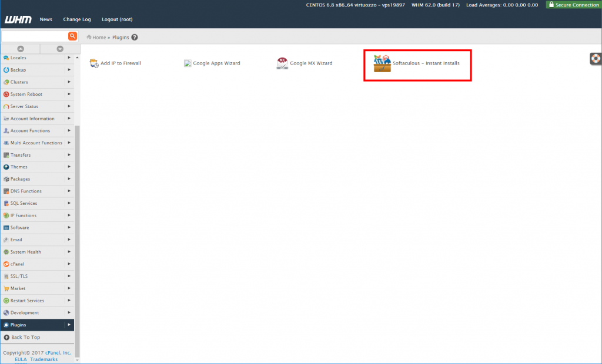Screen dimensions: 602x364
Task: Expand the IP Functions arrow
Action: [69, 215]
